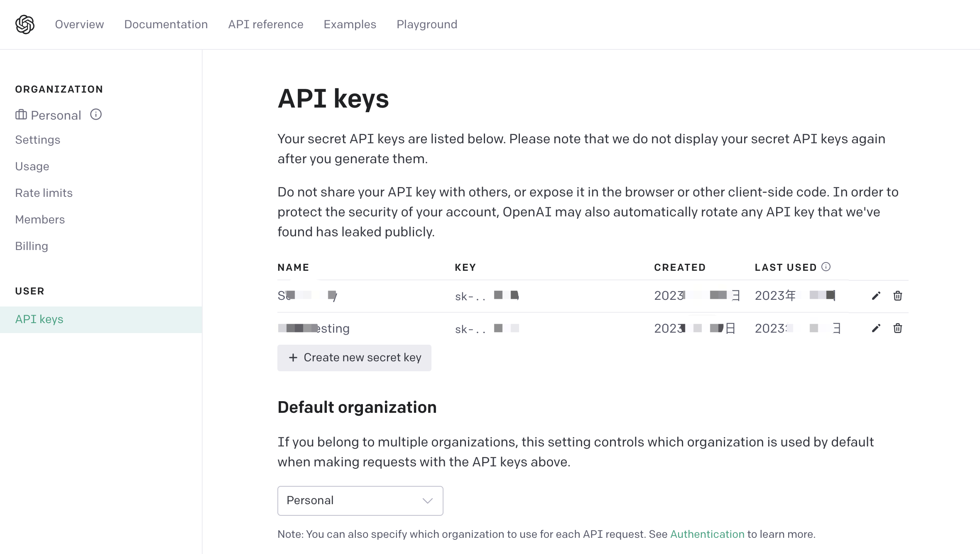The height and width of the screenshot is (554, 980).
Task: Edit the testing key using pencil icon
Action: pyautogui.click(x=876, y=328)
